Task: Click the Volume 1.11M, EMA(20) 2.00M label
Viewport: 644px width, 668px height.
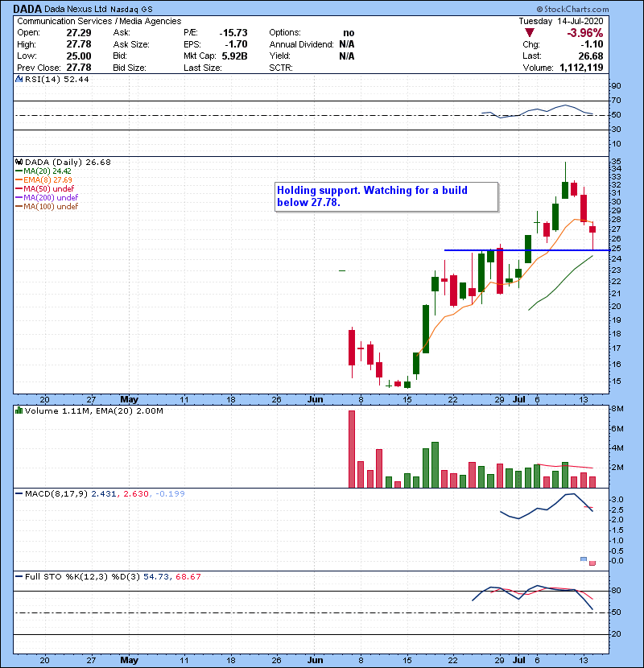Action: tap(93, 410)
